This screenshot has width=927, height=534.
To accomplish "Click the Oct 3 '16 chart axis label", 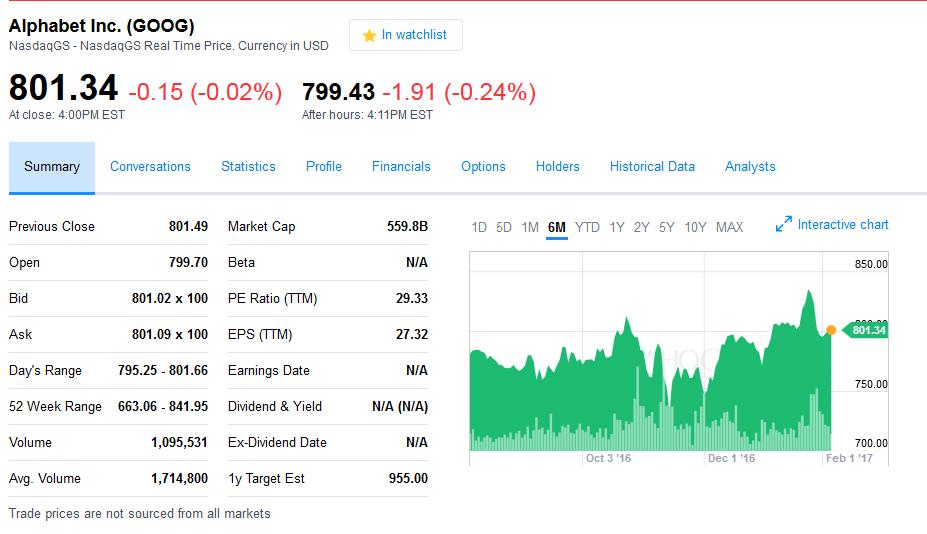I will click(608, 458).
